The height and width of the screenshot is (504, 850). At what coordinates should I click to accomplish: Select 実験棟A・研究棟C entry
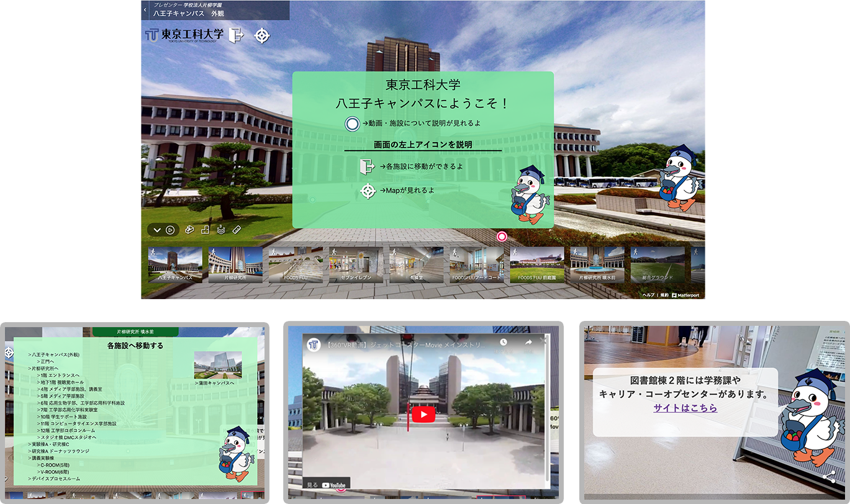point(50,444)
